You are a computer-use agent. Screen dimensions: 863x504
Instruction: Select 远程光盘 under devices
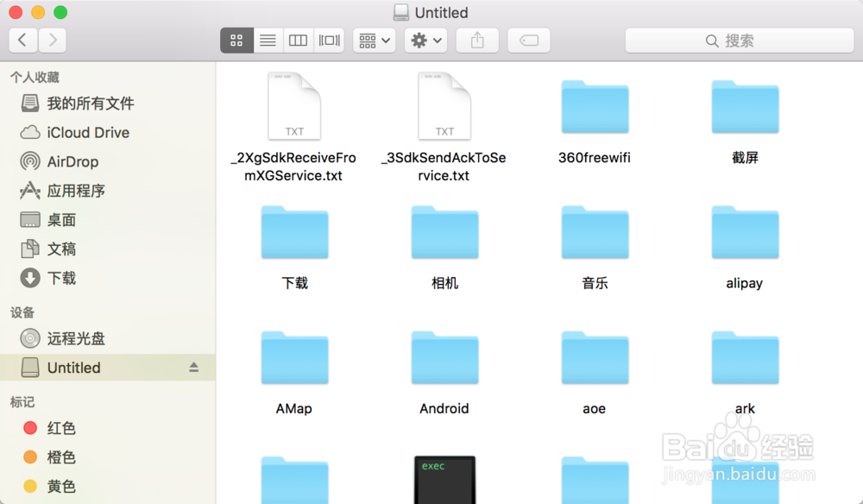[108, 338]
